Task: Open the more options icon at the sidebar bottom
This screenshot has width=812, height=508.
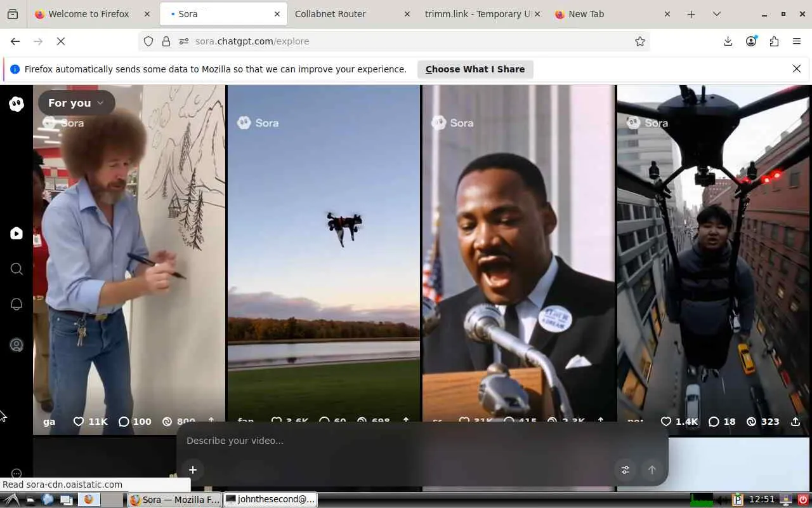Action: pos(16,474)
